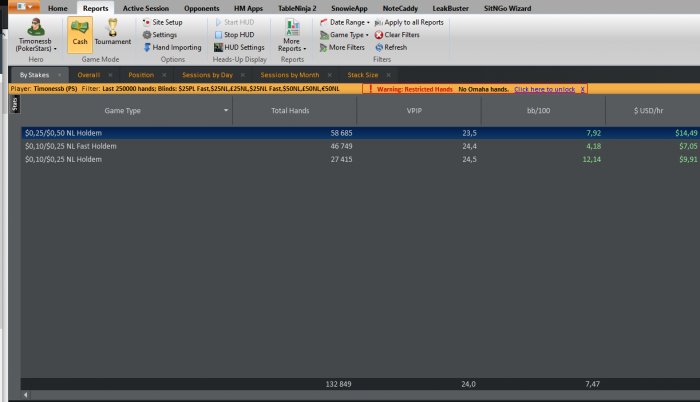Image resolution: width=700 pixels, height=402 pixels.
Task: Open the Stats side panel tab
Action: pyautogui.click(x=15, y=105)
